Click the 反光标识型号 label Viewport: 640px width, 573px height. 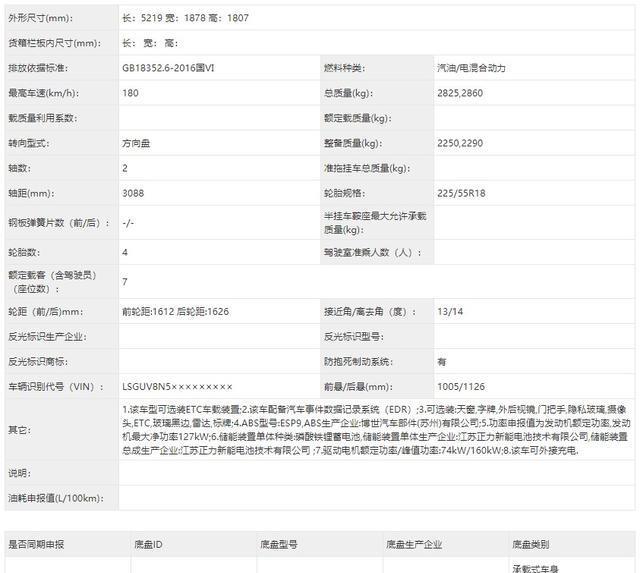[x=353, y=336]
